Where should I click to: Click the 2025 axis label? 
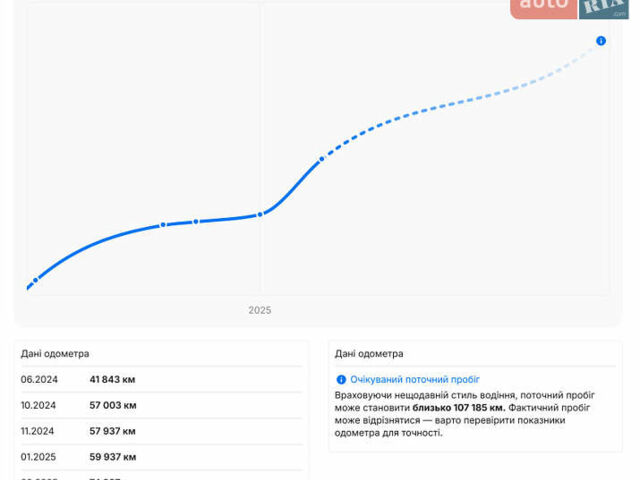pyautogui.click(x=260, y=310)
